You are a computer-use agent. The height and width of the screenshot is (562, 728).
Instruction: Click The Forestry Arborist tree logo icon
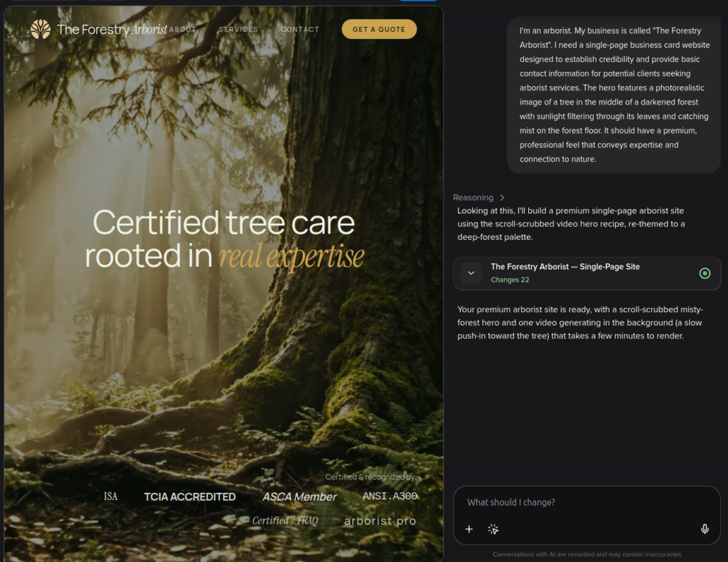(41, 29)
